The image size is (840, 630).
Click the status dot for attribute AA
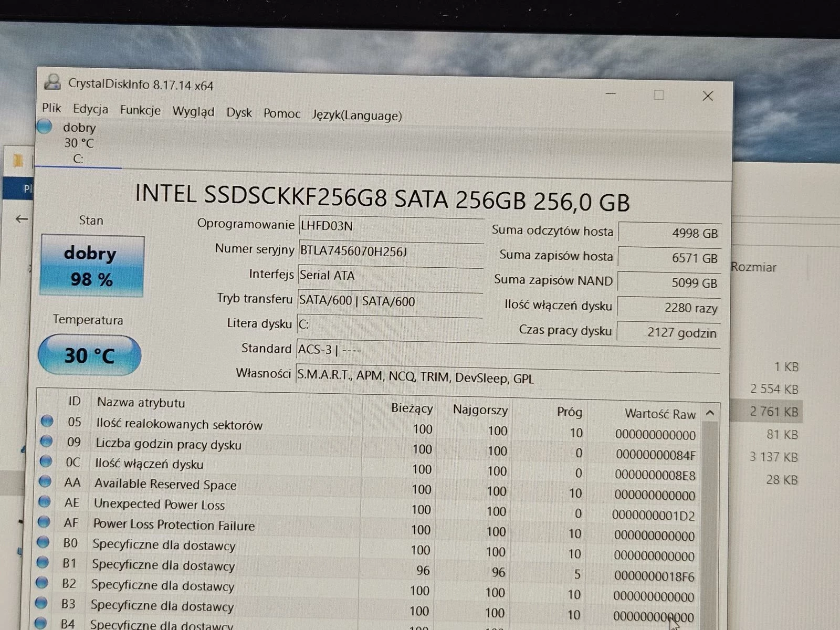point(46,481)
